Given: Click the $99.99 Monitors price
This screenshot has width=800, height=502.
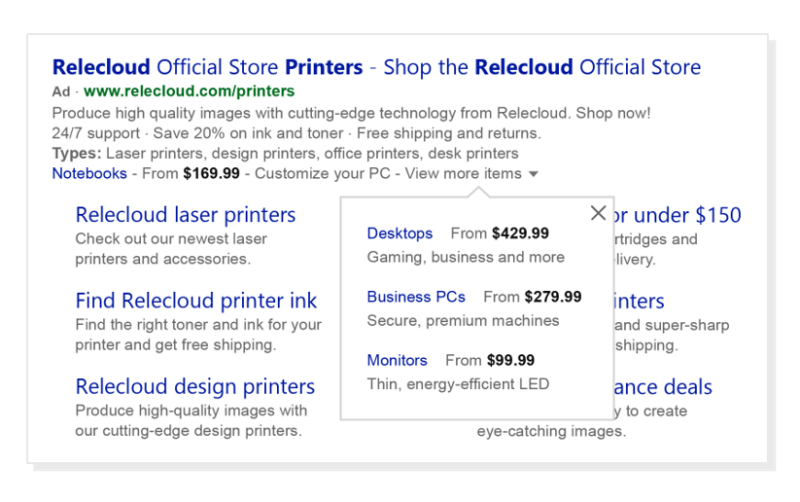Looking at the screenshot, I should (x=510, y=360).
